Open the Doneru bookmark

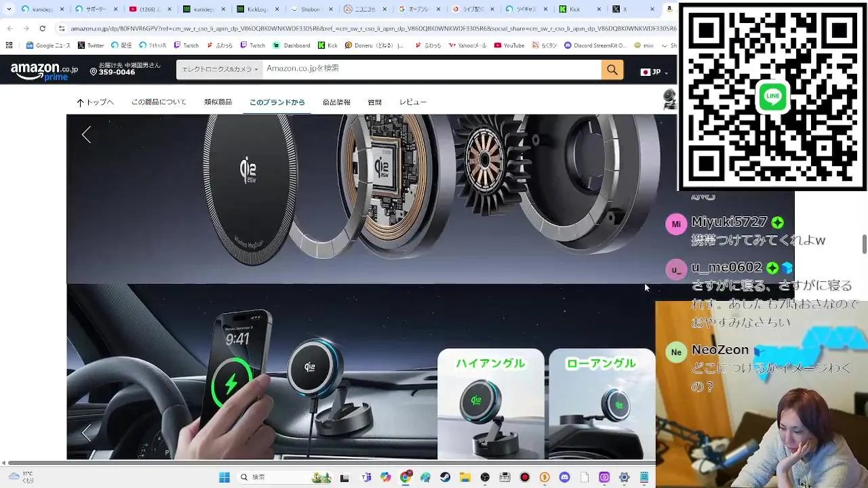click(x=374, y=45)
